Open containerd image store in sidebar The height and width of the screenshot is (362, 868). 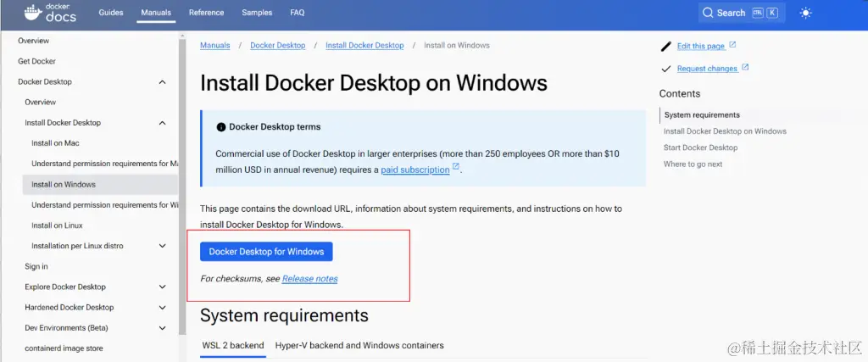(64, 348)
